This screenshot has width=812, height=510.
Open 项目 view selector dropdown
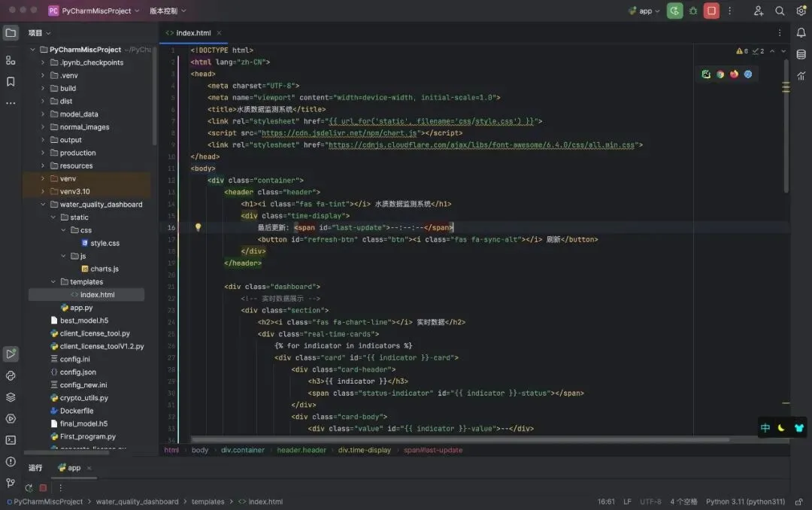point(40,33)
